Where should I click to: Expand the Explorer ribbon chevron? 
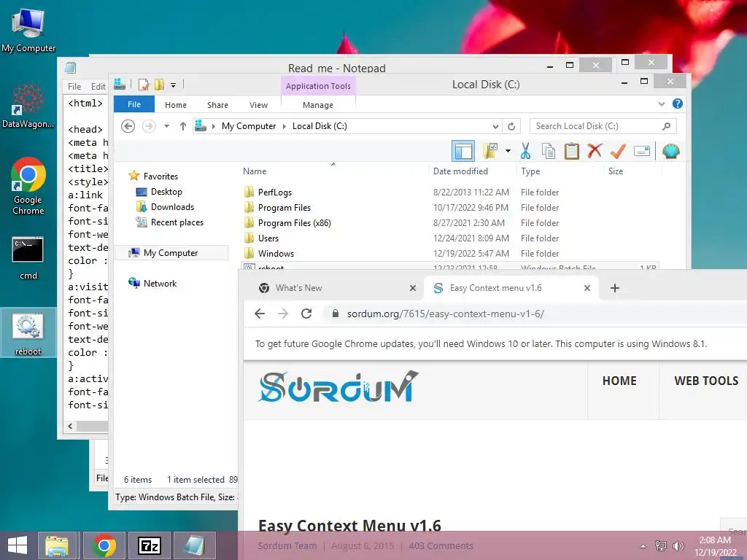click(x=661, y=104)
